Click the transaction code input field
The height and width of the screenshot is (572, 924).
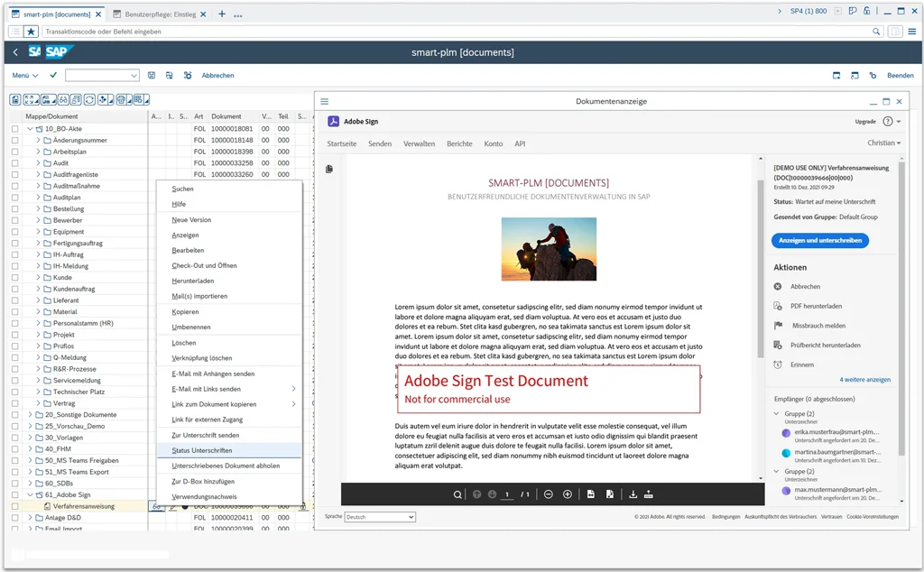[x=457, y=32]
